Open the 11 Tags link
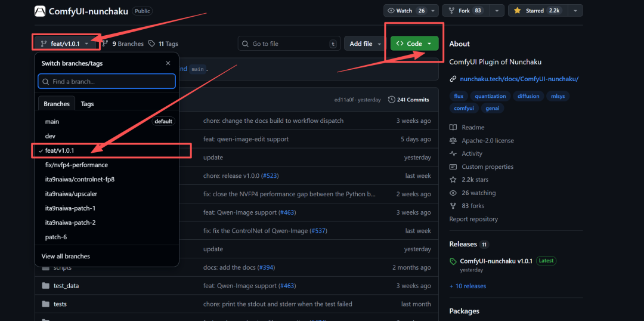 click(163, 44)
